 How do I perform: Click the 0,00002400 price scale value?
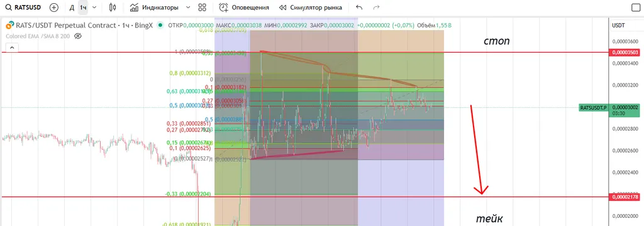pyautogui.click(x=625, y=172)
